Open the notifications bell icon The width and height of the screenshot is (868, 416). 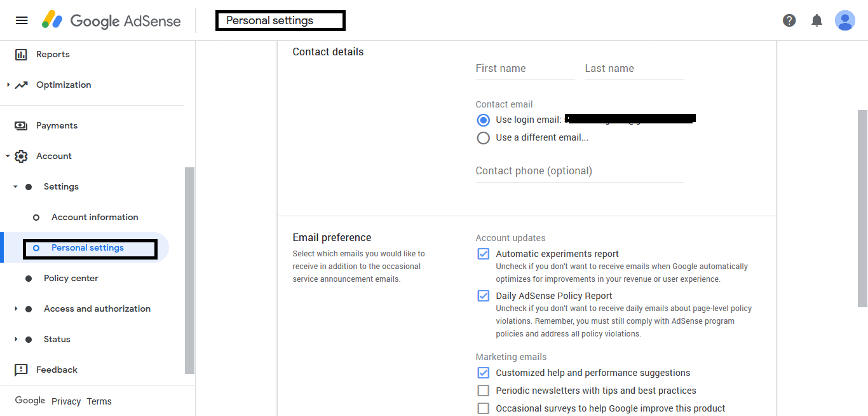coord(817,20)
